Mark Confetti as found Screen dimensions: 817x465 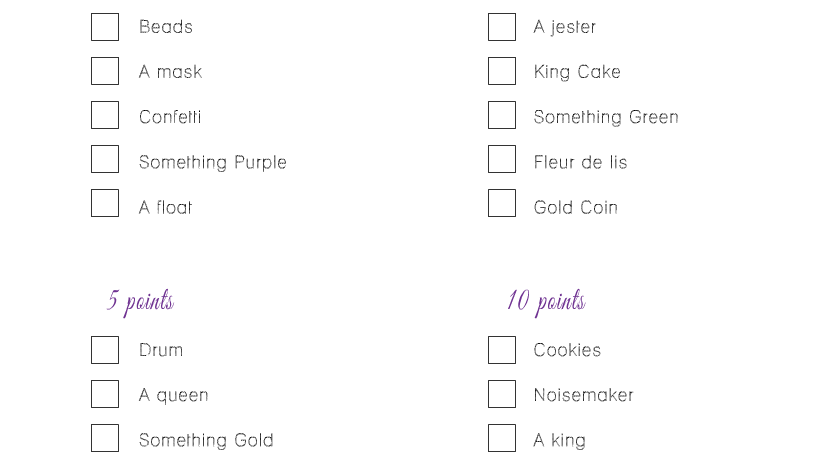pos(105,115)
